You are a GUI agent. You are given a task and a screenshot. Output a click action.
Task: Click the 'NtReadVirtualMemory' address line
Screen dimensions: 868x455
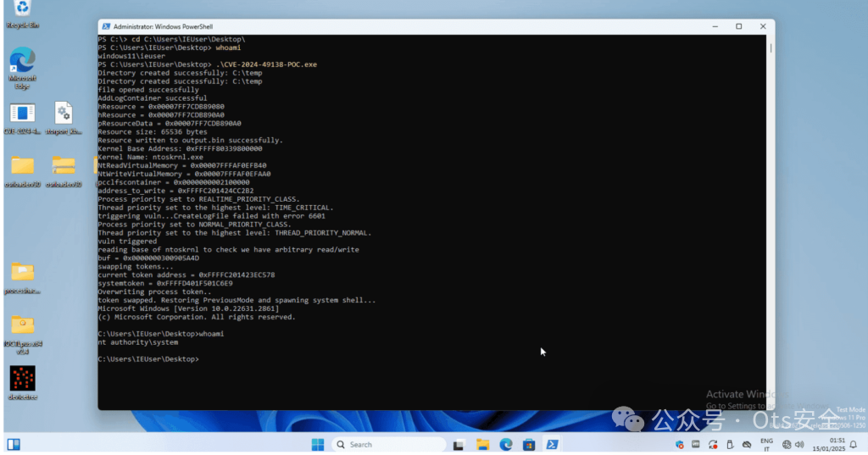click(x=182, y=165)
